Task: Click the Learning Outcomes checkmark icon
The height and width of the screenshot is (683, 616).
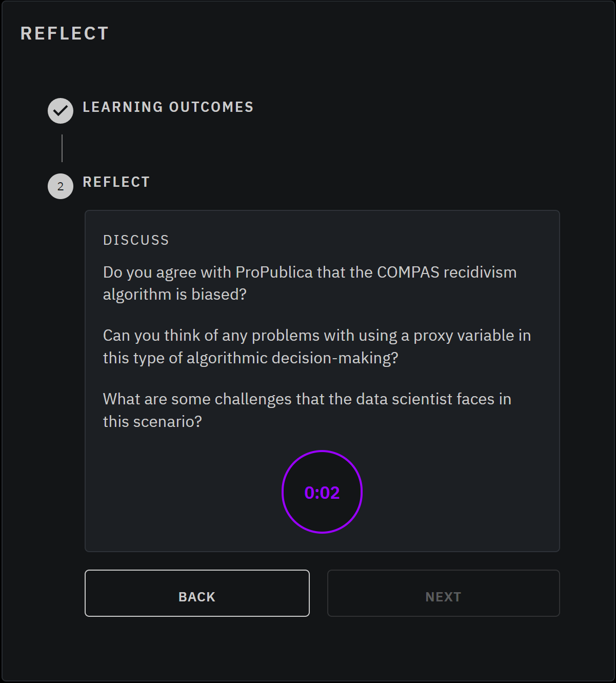Action: coord(61,111)
